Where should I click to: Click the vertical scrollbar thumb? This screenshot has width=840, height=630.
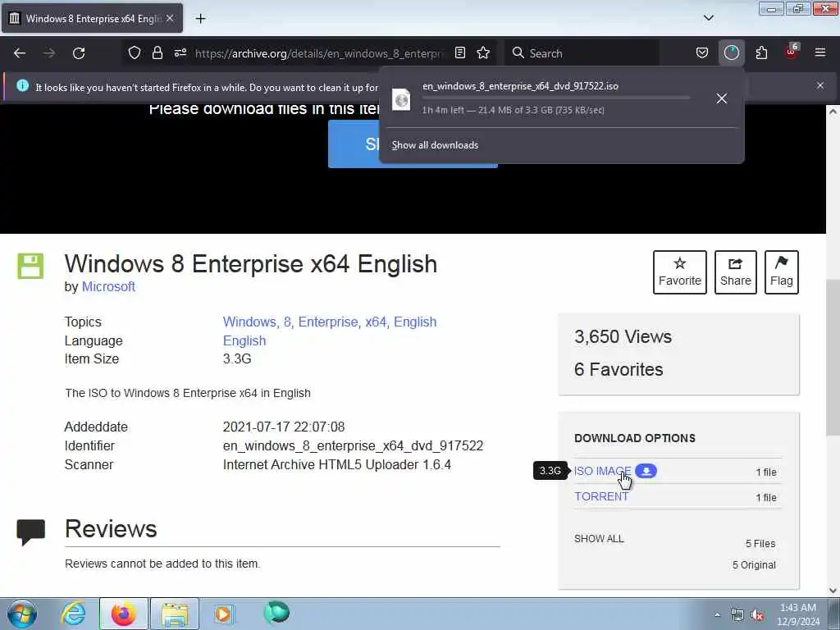pyautogui.click(x=833, y=358)
